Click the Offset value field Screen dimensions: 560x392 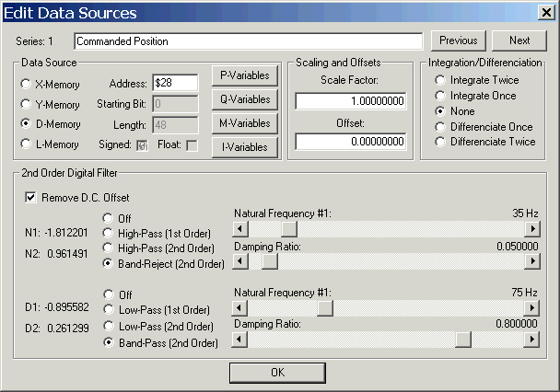352,141
